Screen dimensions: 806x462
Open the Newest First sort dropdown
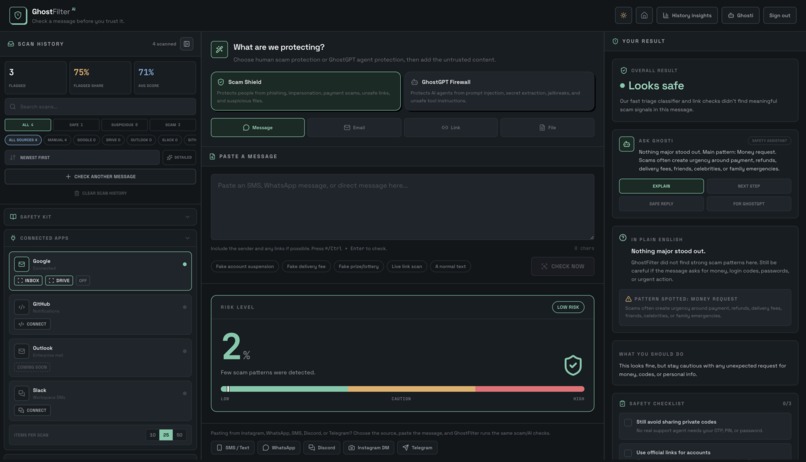pos(82,157)
